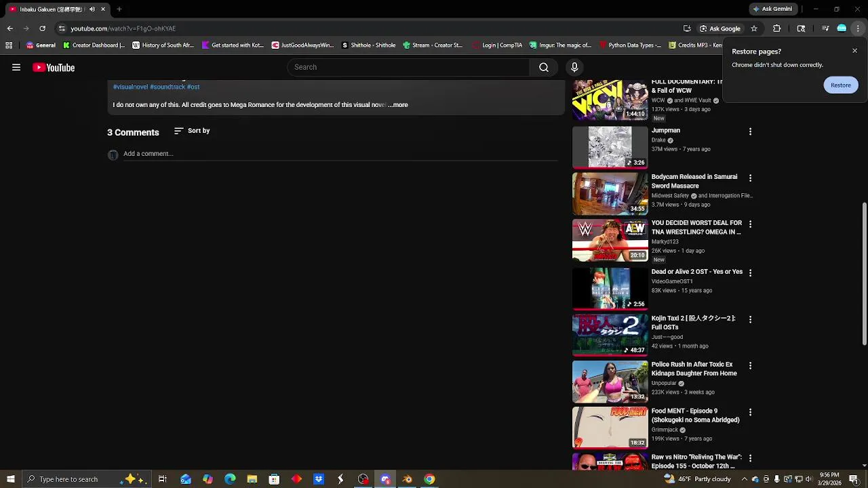Open the Creator Dashboard bookmark
The width and height of the screenshot is (868, 488).
[x=94, y=45]
